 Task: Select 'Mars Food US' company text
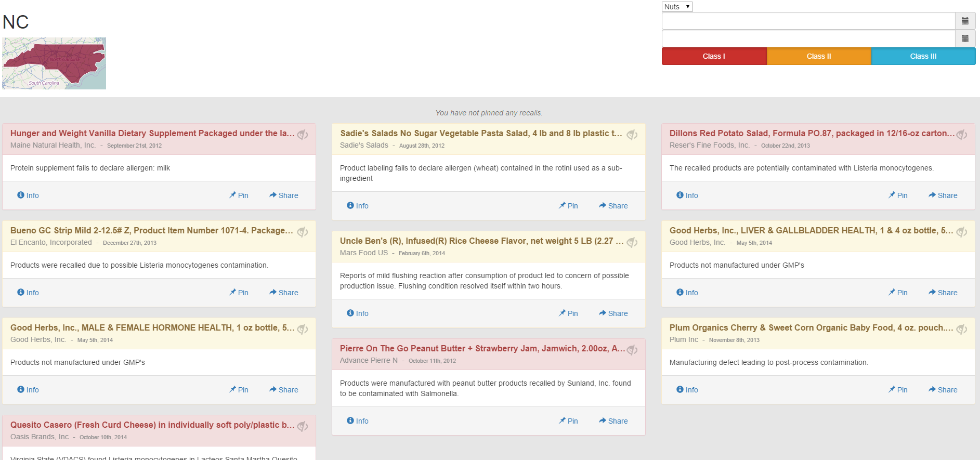coord(364,253)
